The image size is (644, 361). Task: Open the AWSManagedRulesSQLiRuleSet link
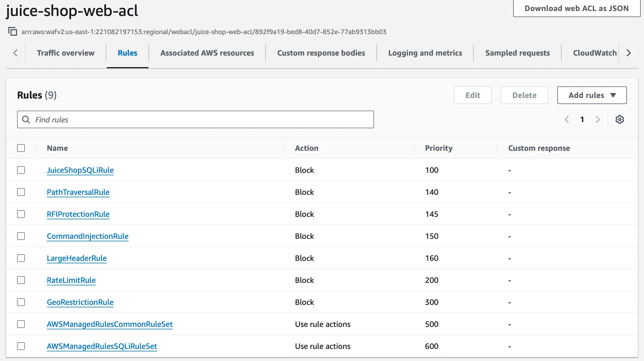point(102,346)
